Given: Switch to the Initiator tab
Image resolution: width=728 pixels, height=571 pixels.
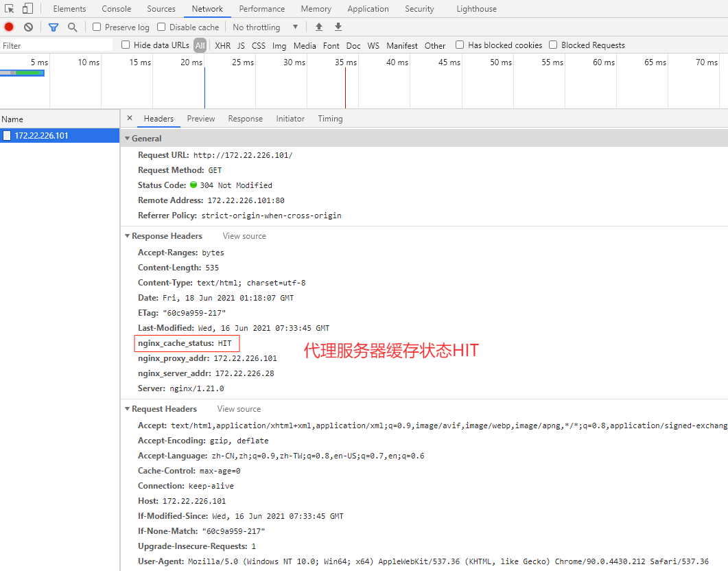Looking at the screenshot, I should 290,118.
